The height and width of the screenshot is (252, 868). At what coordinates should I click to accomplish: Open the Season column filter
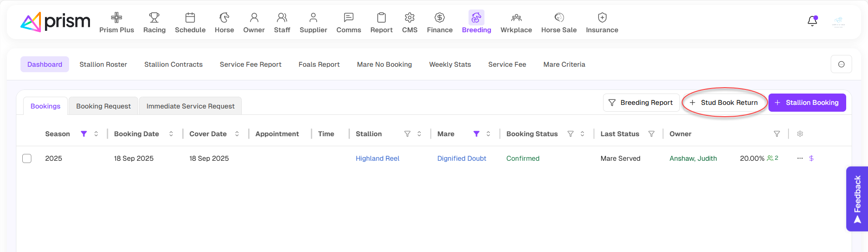tap(84, 134)
